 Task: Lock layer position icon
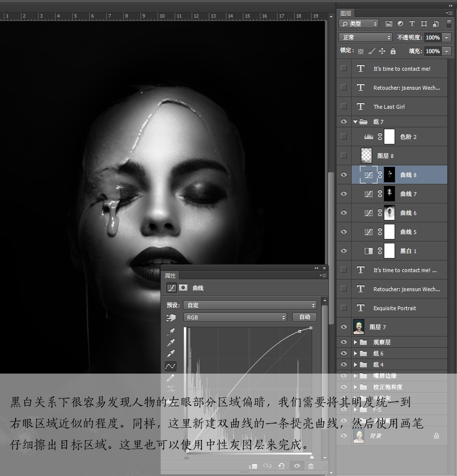click(x=382, y=51)
